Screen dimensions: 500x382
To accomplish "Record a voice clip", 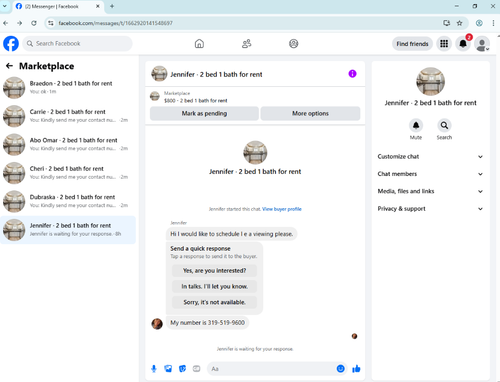I will (x=154, y=369).
